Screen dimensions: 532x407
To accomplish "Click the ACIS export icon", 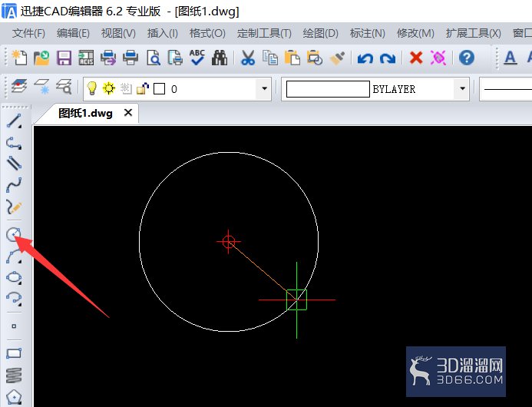I will pos(86,58).
